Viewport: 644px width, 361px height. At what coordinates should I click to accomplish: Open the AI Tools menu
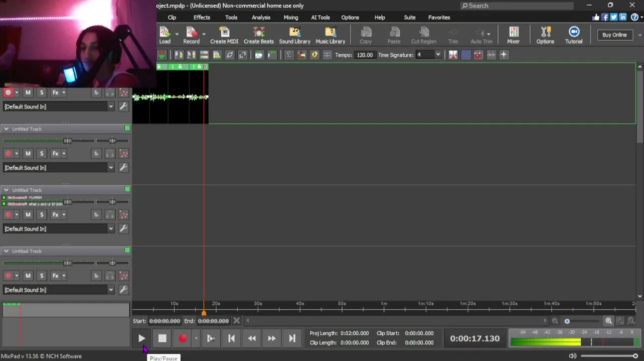320,17
